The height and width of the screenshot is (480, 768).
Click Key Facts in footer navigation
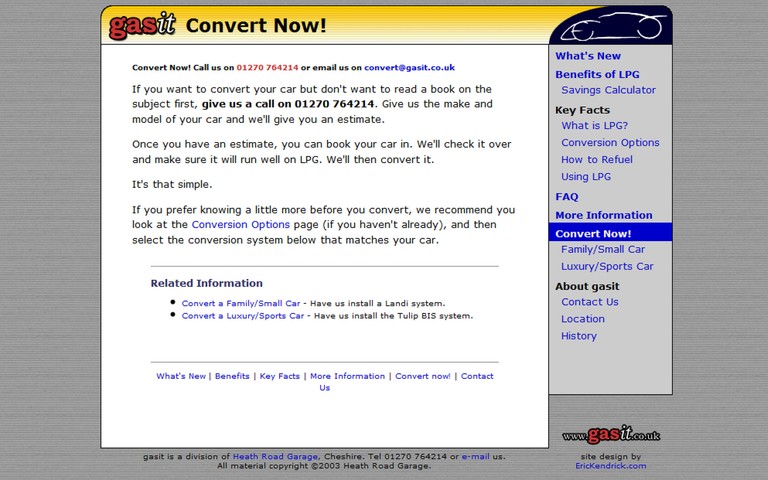click(x=280, y=376)
